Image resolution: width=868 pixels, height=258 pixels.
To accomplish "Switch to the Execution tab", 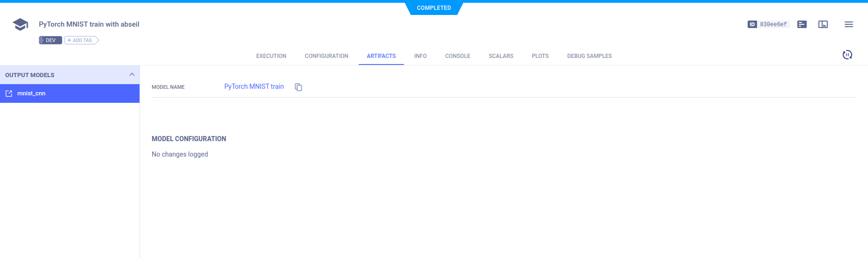I will click(x=271, y=56).
